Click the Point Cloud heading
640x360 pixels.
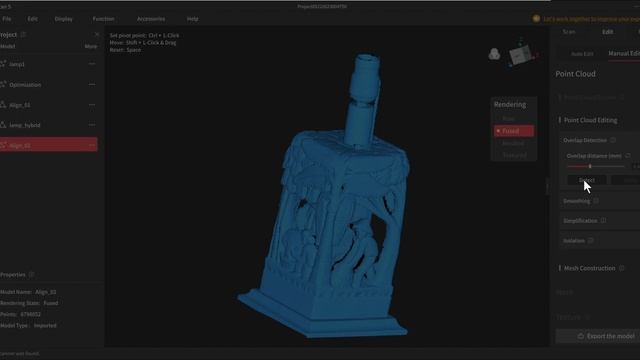(576, 74)
